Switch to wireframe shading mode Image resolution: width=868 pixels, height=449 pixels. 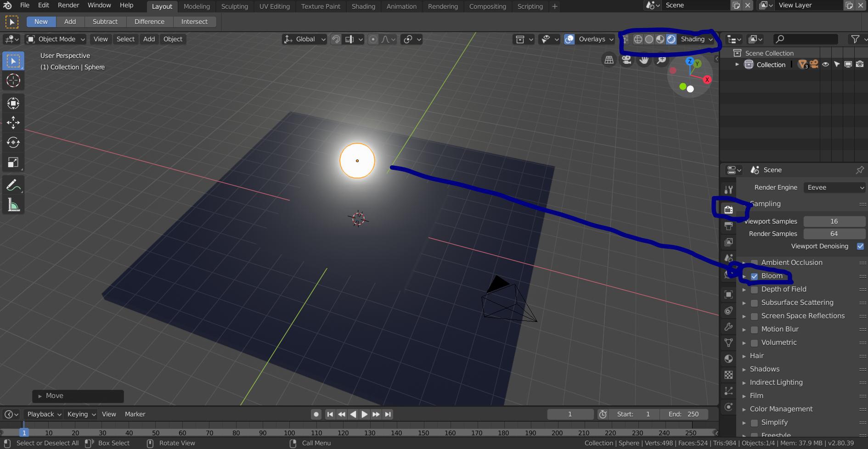(x=638, y=39)
